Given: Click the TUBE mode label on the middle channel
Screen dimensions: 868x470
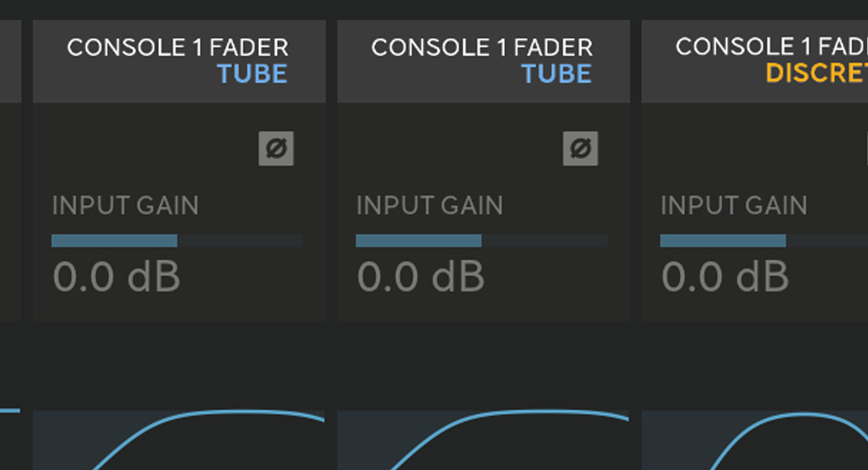Looking at the screenshot, I should click(557, 74).
